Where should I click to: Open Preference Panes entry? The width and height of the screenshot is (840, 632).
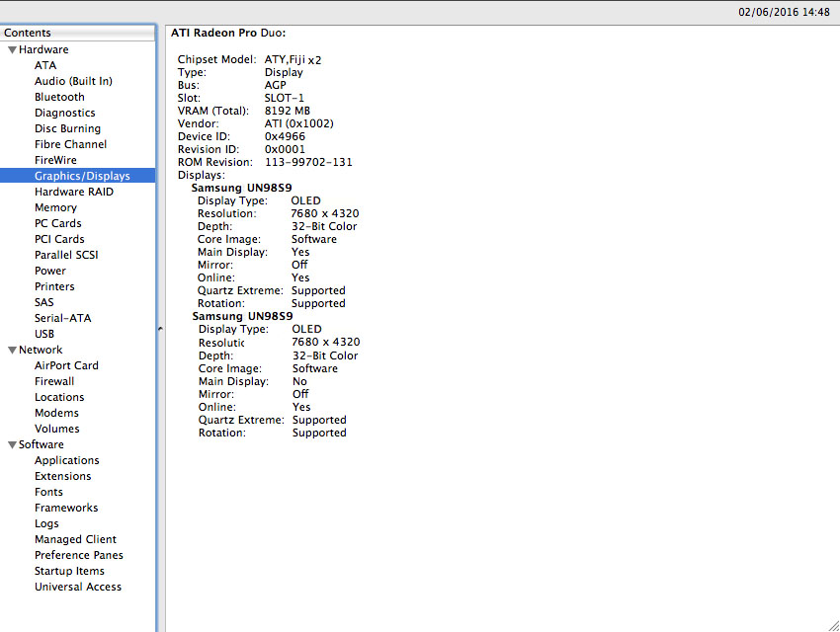pyautogui.click(x=79, y=555)
